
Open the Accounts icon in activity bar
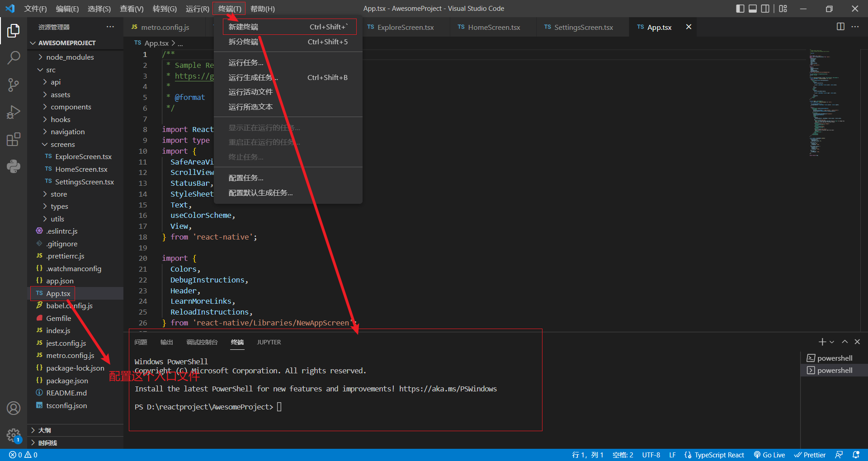[x=14, y=408]
